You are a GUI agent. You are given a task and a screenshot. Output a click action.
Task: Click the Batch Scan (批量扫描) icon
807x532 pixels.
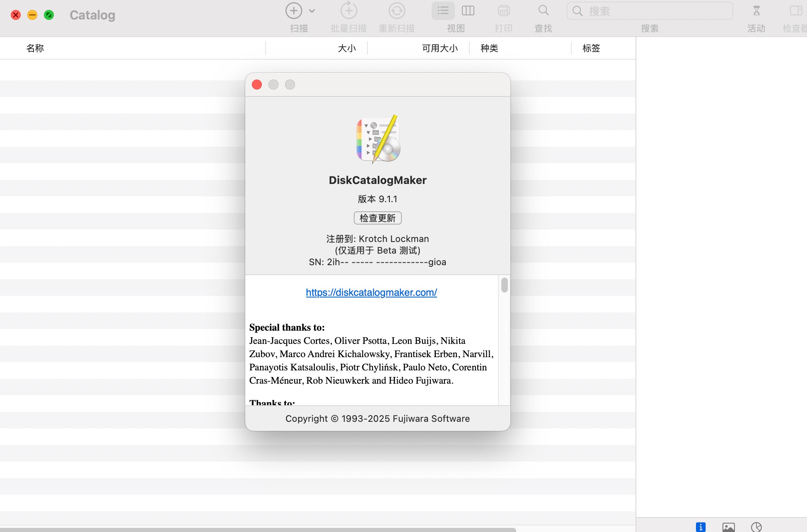349,11
